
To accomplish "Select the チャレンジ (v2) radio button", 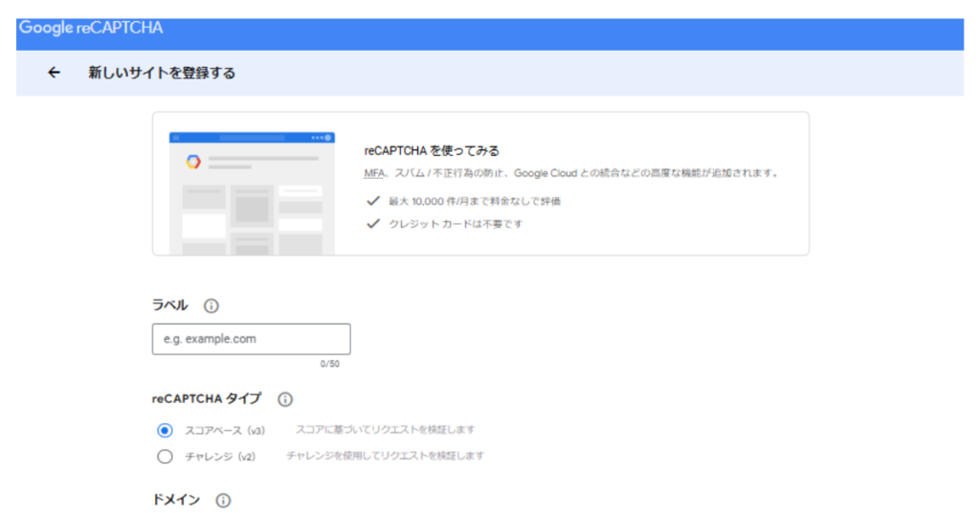I will [x=165, y=457].
